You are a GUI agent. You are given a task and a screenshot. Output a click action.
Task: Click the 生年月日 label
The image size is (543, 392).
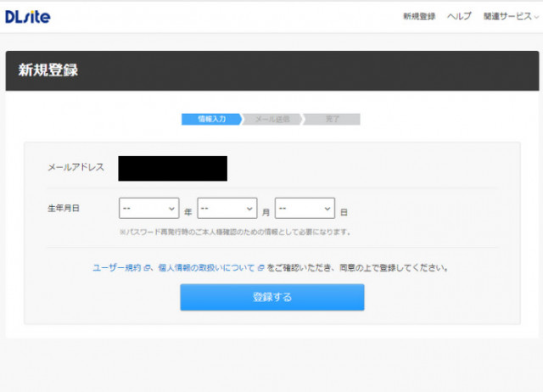pyautogui.click(x=64, y=208)
